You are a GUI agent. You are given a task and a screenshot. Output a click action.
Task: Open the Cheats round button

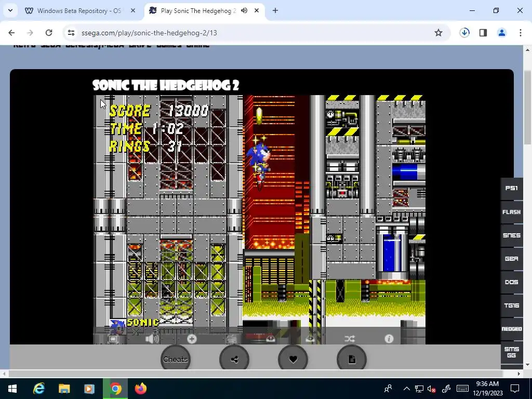click(176, 360)
